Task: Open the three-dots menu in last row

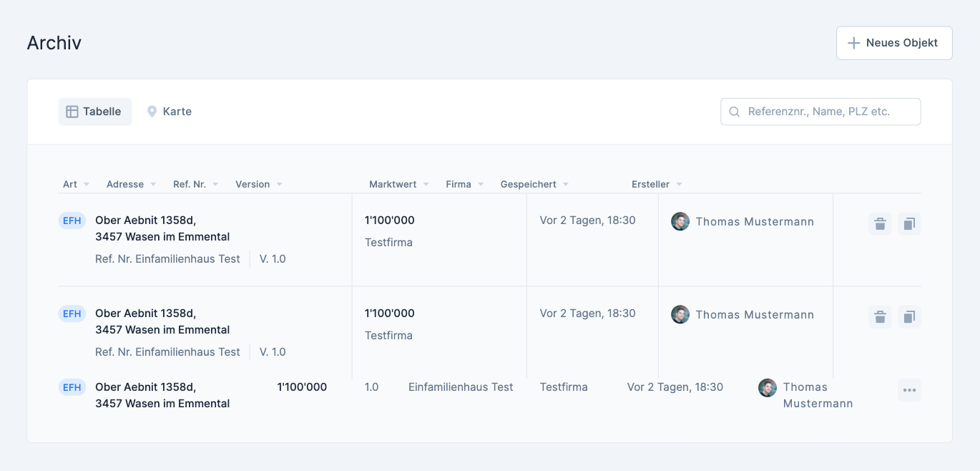Action: click(x=909, y=390)
